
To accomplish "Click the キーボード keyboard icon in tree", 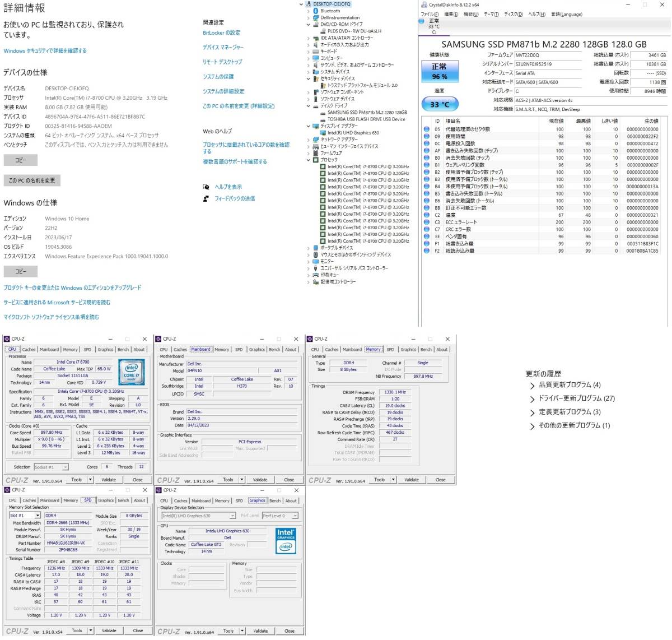I will [x=316, y=51].
